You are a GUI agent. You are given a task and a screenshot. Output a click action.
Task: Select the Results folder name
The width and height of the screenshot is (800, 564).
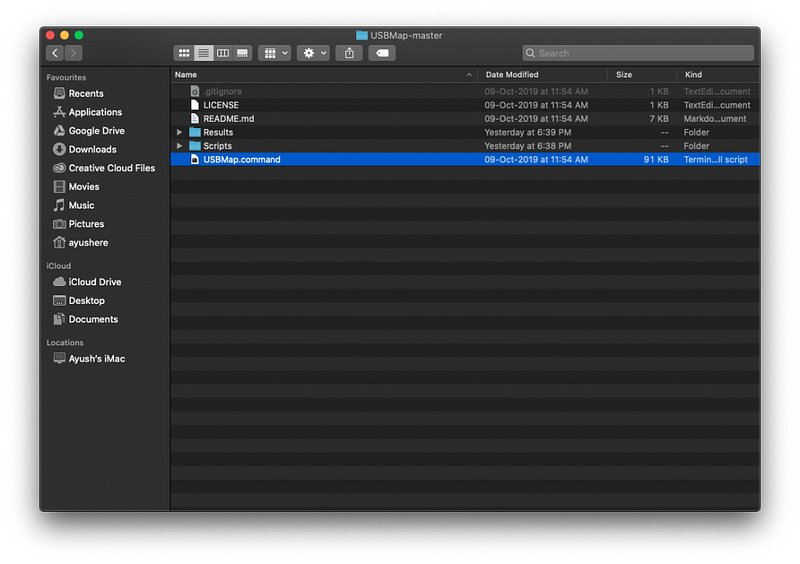pyautogui.click(x=218, y=132)
